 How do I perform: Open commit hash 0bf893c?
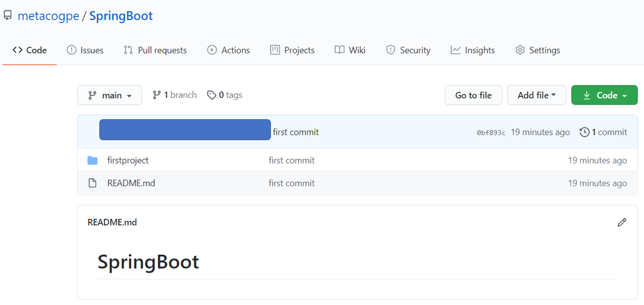click(491, 133)
